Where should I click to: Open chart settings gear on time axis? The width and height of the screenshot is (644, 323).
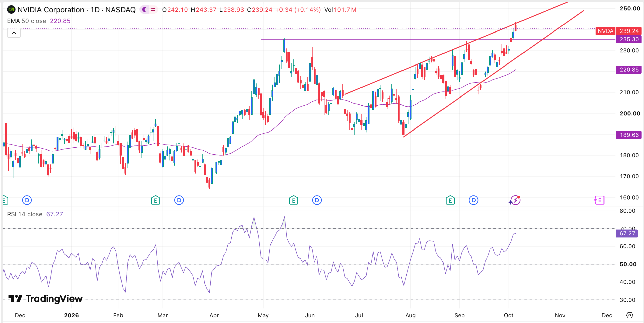tap(629, 315)
